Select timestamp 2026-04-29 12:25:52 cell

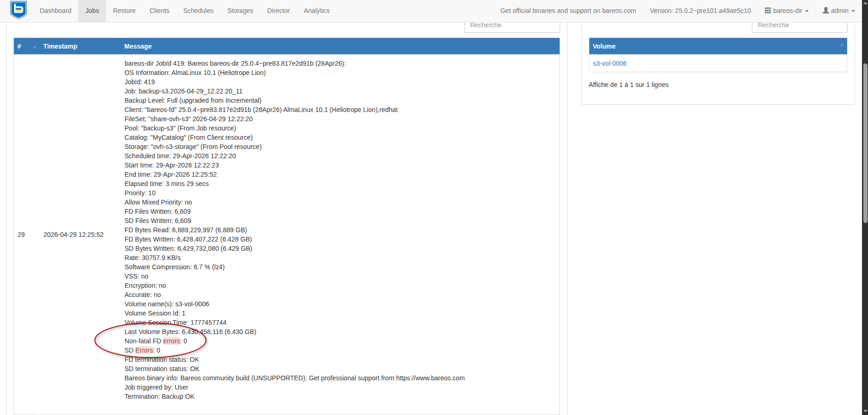pos(74,235)
